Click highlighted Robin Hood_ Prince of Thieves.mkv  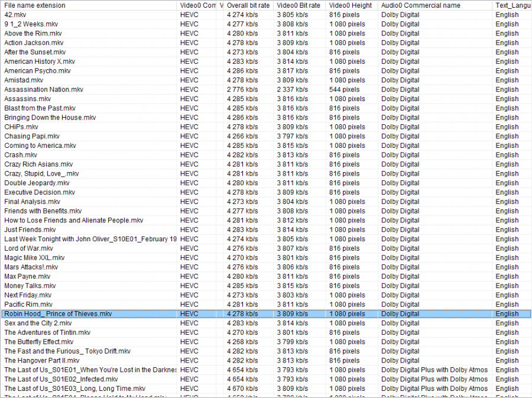tap(58, 314)
